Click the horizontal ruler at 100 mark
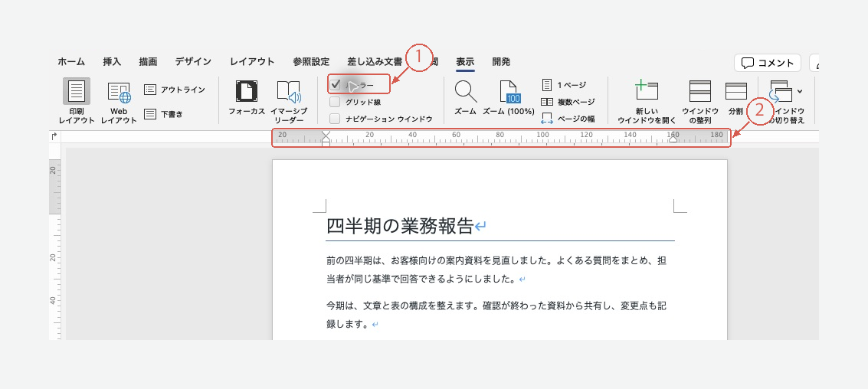Viewport: 868px width, 389px height. (x=543, y=135)
